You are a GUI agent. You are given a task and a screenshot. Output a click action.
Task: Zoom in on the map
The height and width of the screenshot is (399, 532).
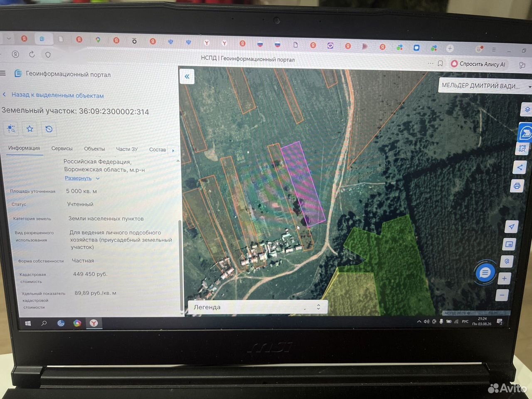(x=504, y=278)
